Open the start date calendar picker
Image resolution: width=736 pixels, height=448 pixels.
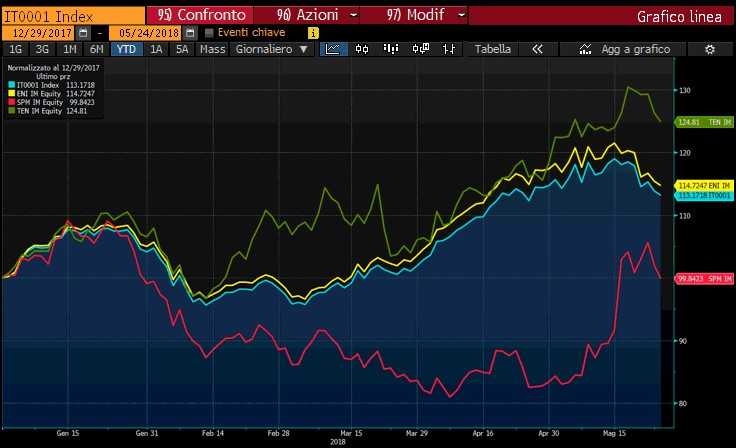point(83,33)
